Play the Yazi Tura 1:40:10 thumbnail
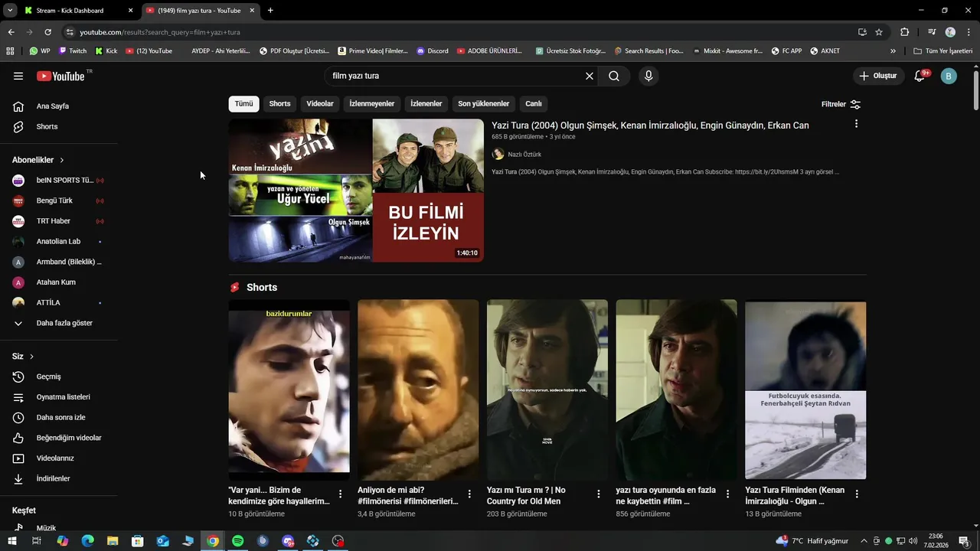Viewport: 980px width, 551px height. 356,191
